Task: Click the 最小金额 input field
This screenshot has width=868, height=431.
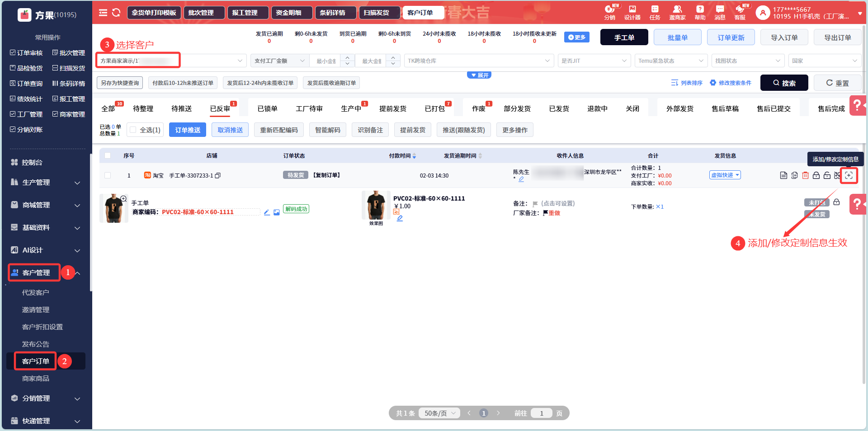Action: pyautogui.click(x=326, y=61)
